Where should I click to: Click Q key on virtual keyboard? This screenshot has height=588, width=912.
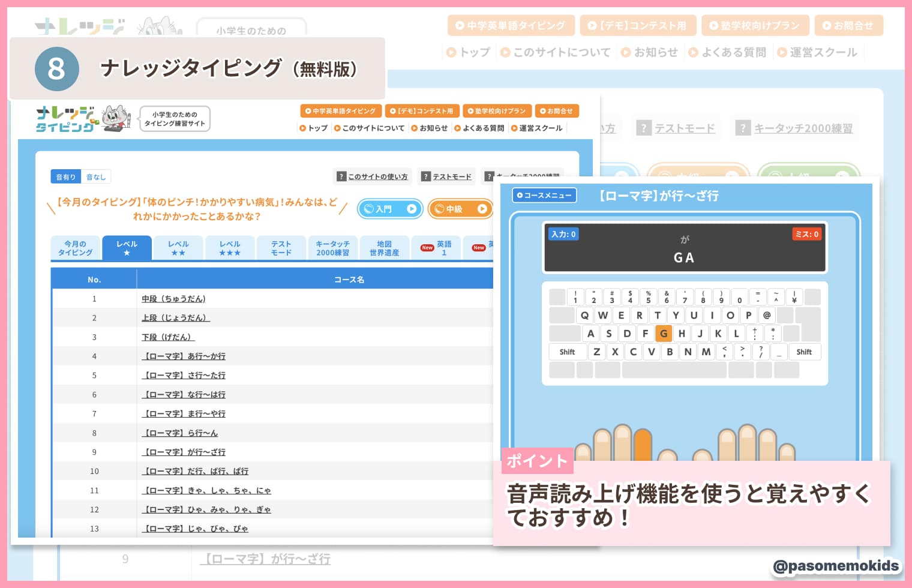584,315
